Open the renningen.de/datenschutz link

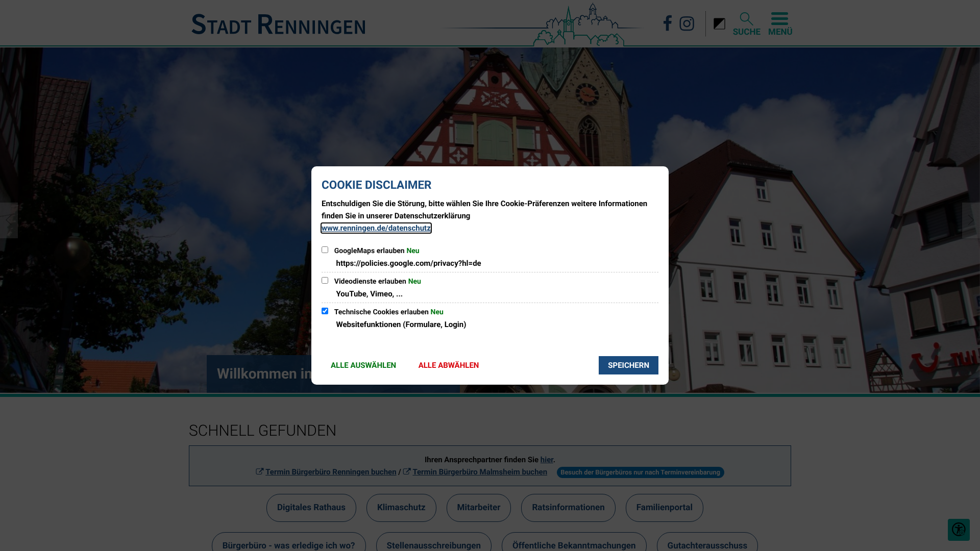coord(376,228)
